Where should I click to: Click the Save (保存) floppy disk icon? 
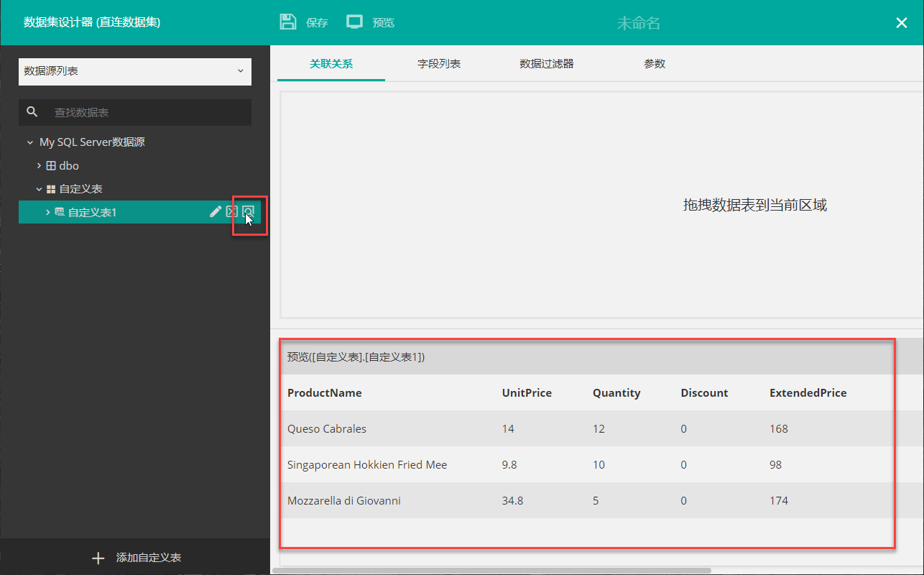(288, 22)
